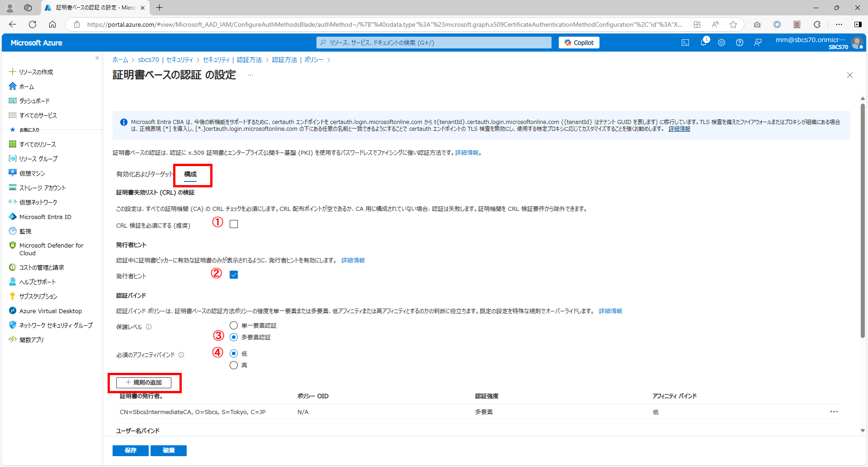The image size is (868, 467).
Task: Open the help question mark icon
Action: 740,43
